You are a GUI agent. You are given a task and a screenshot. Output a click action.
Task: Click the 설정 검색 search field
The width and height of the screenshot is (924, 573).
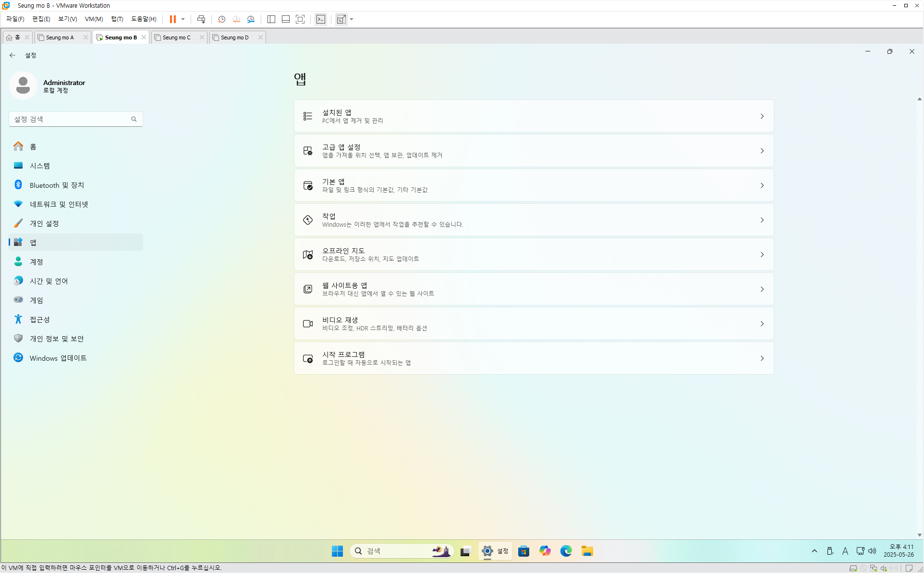[71, 119]
